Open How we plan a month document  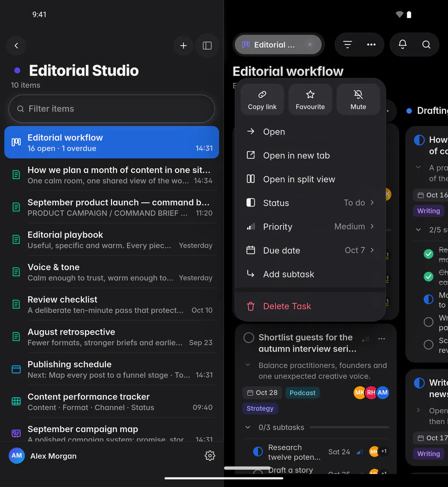pos(112,175)
